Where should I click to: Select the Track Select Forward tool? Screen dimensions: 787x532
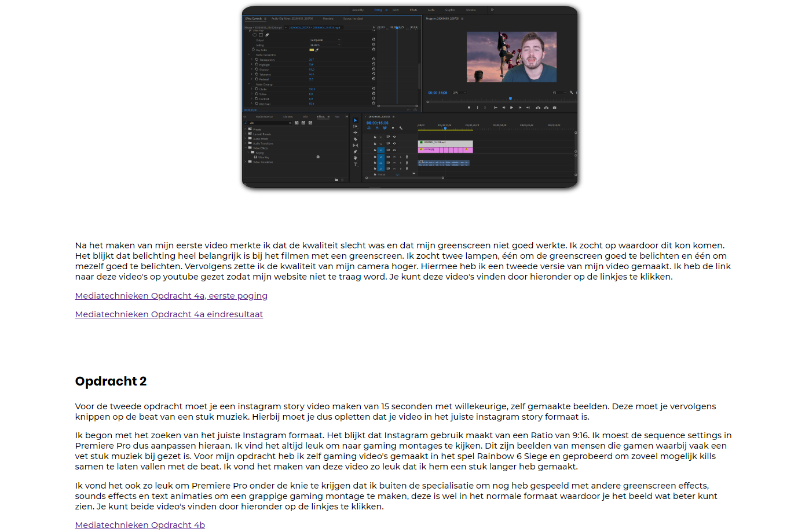356,126
